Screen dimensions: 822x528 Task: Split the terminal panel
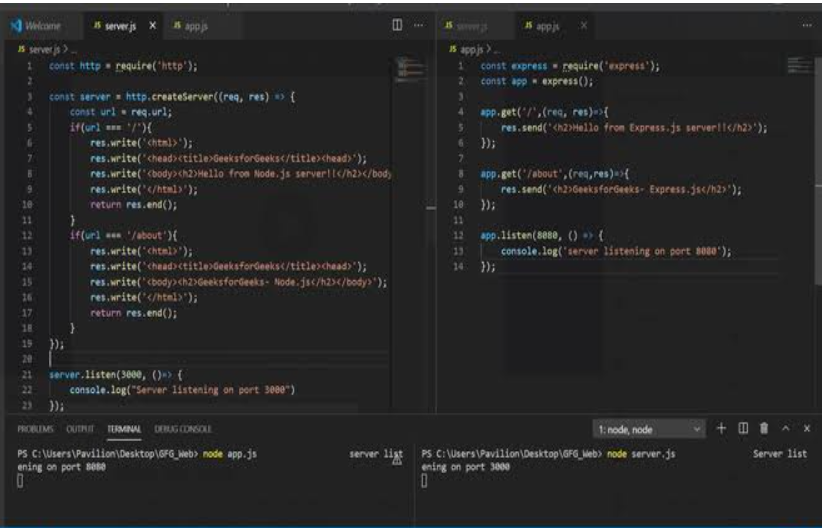pyautogui.click(x=743, y=428)
